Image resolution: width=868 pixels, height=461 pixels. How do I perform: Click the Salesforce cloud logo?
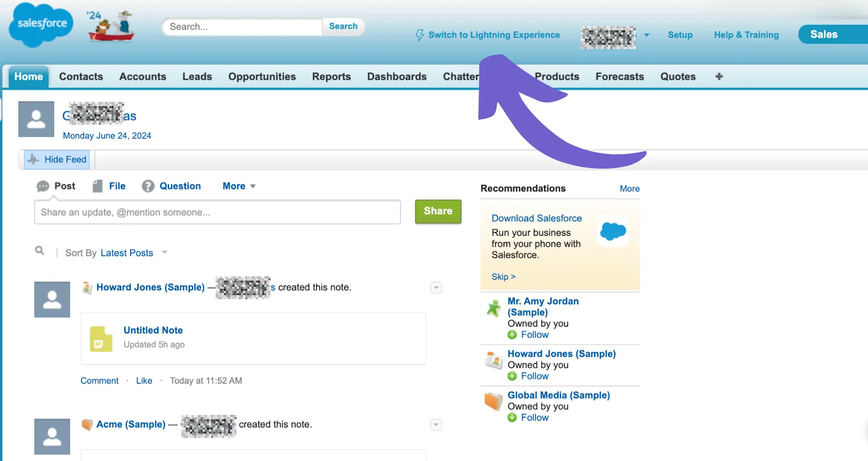tap(41, 24)
